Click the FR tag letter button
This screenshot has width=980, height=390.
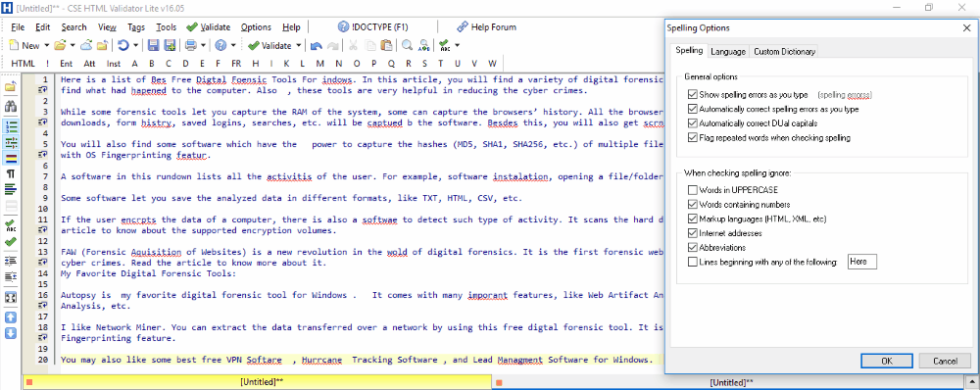tap(236, 63)
